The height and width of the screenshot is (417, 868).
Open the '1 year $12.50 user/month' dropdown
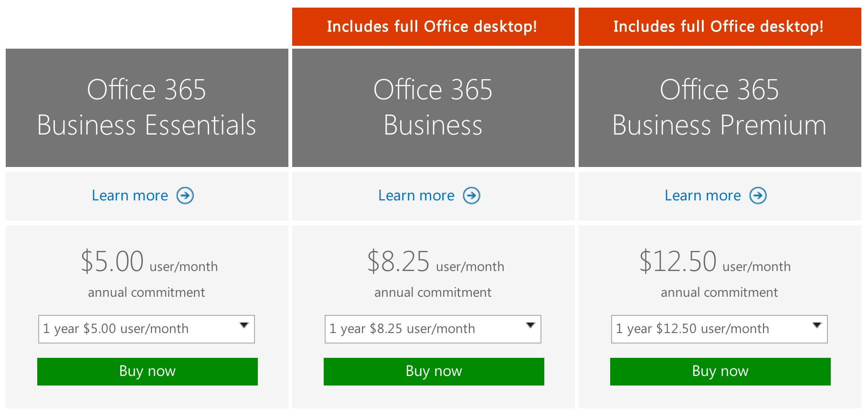point(719,329)
